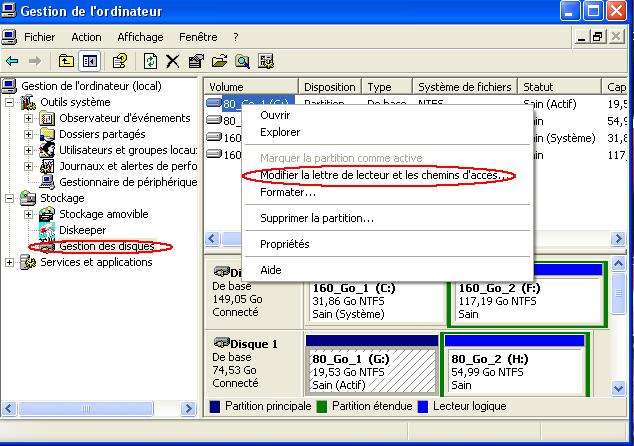The image size is (634, 446).
Task: Click the Partition principale legend swatch
Action: 215,407
